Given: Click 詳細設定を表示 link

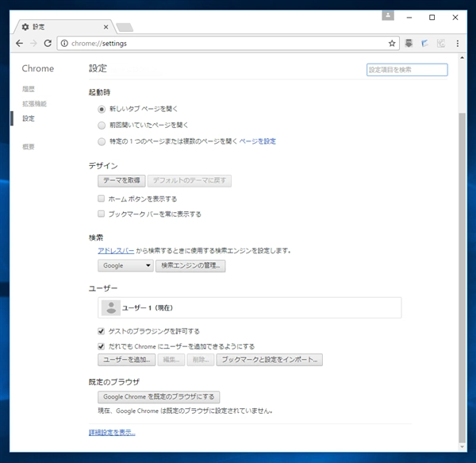Looking at the screenshot, I should [112, 432].
